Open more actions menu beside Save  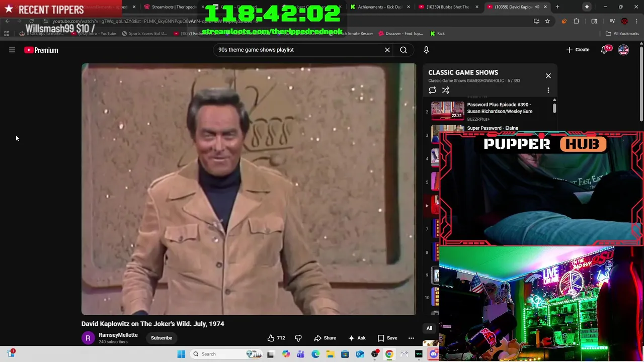(411, 338)
